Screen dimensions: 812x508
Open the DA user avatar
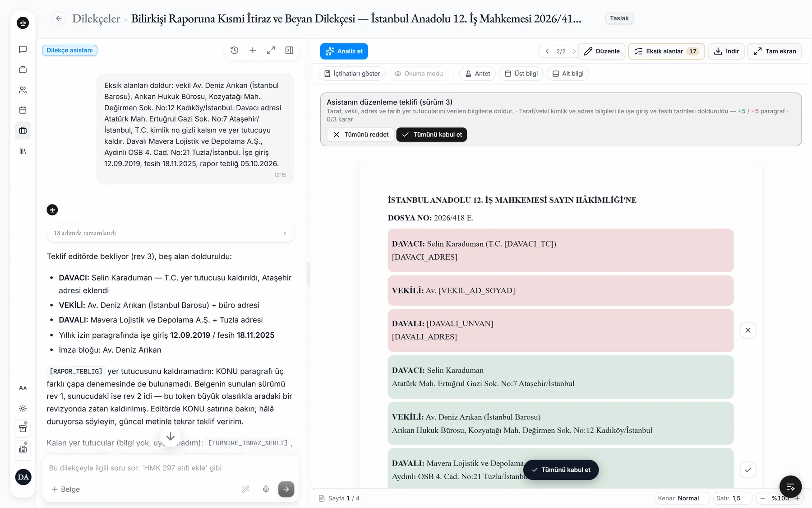[23, 477]
